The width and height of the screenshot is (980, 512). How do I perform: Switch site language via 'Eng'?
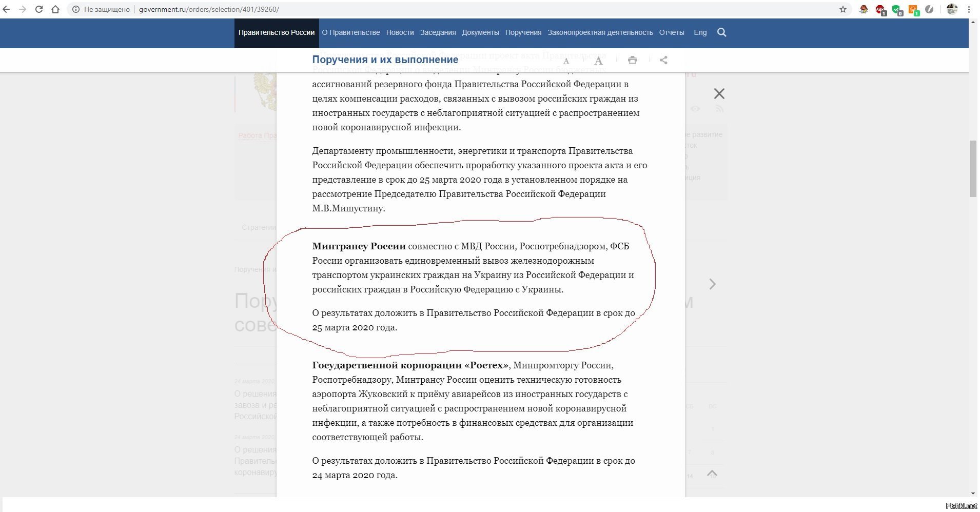[700, 33]
